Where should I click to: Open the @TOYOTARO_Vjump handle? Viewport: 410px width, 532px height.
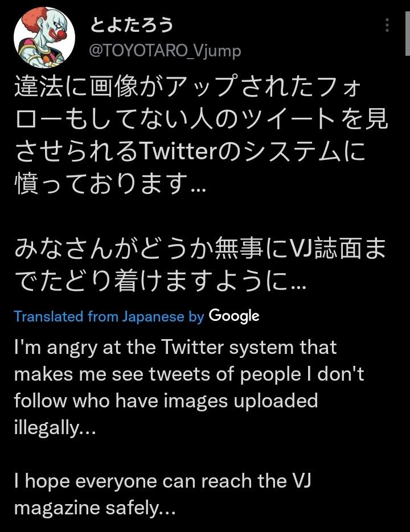point(165,51)
